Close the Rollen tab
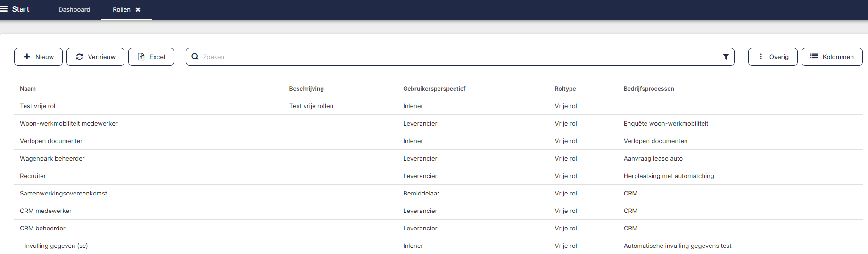868x254 pixels. [x=138, y=9]
